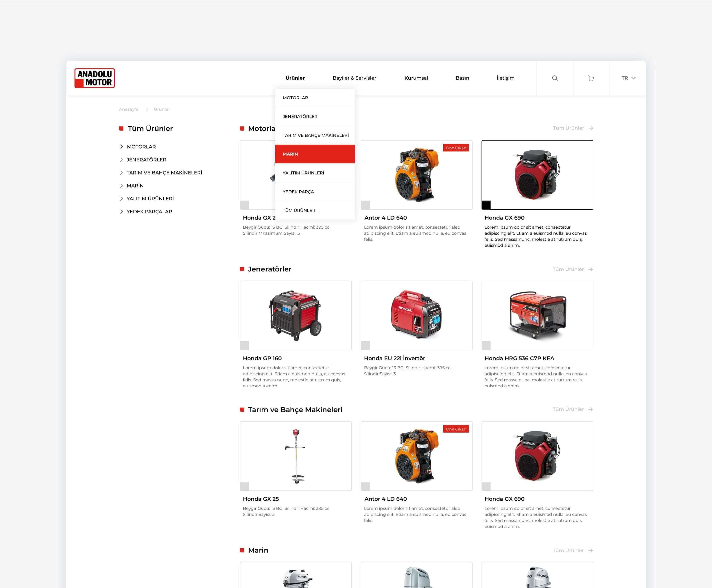Open the shopping cart icon
The height and width of the screenshot is (588, 712).
591,78
